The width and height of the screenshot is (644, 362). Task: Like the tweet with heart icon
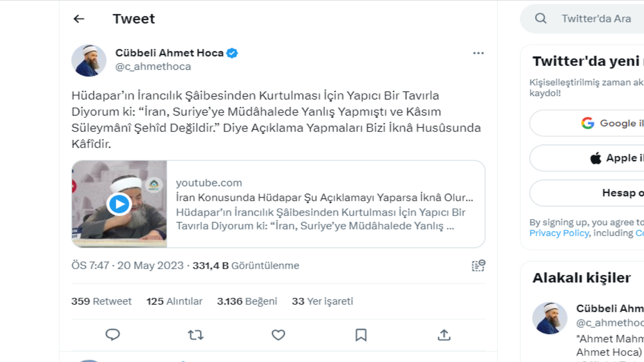278,335
